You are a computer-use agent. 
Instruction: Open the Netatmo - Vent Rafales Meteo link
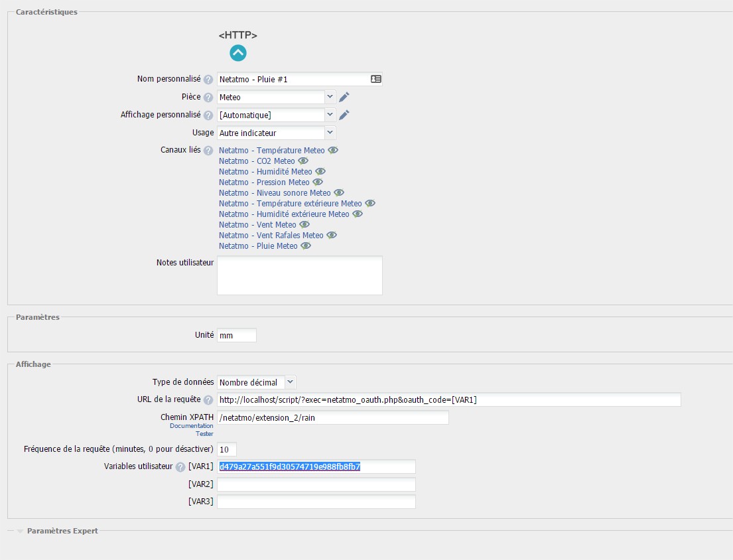tap(271, 236)
